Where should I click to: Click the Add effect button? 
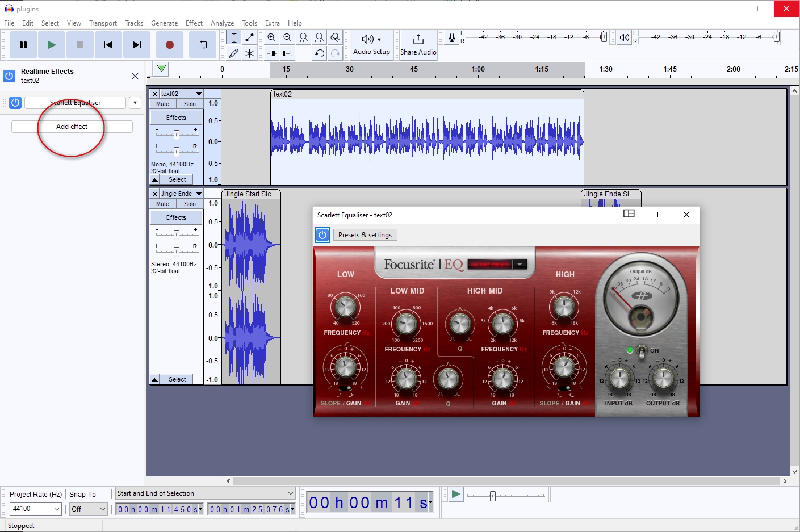[72, 127]
